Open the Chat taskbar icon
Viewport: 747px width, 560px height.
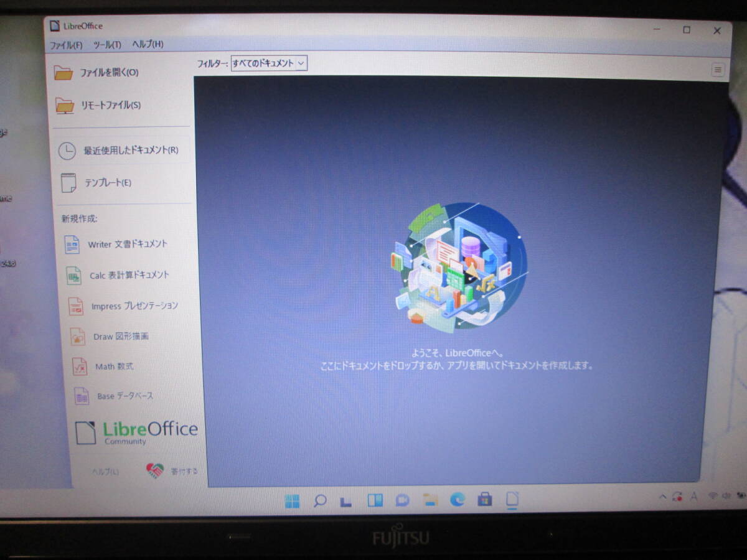(403, 500)
